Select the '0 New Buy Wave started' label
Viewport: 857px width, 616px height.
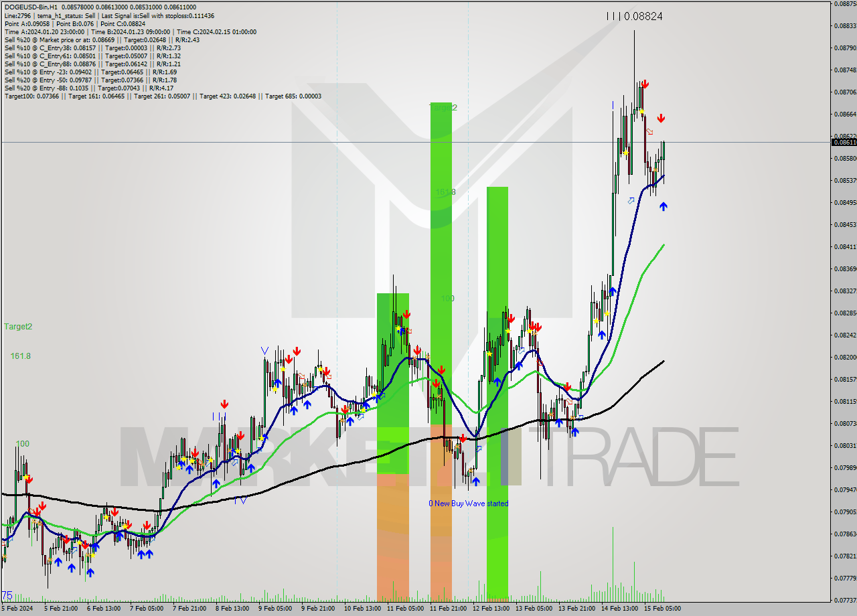click(x=469, y=504)
